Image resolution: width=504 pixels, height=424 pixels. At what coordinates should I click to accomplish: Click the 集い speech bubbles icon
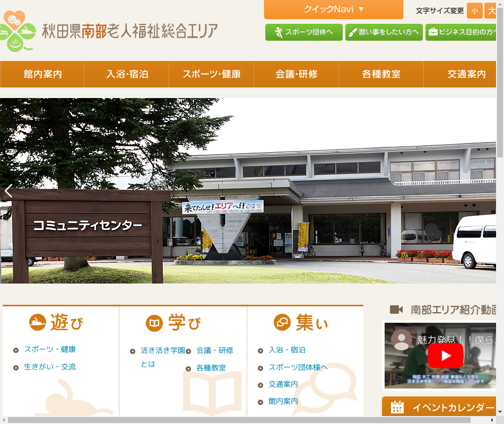(282, 322)
